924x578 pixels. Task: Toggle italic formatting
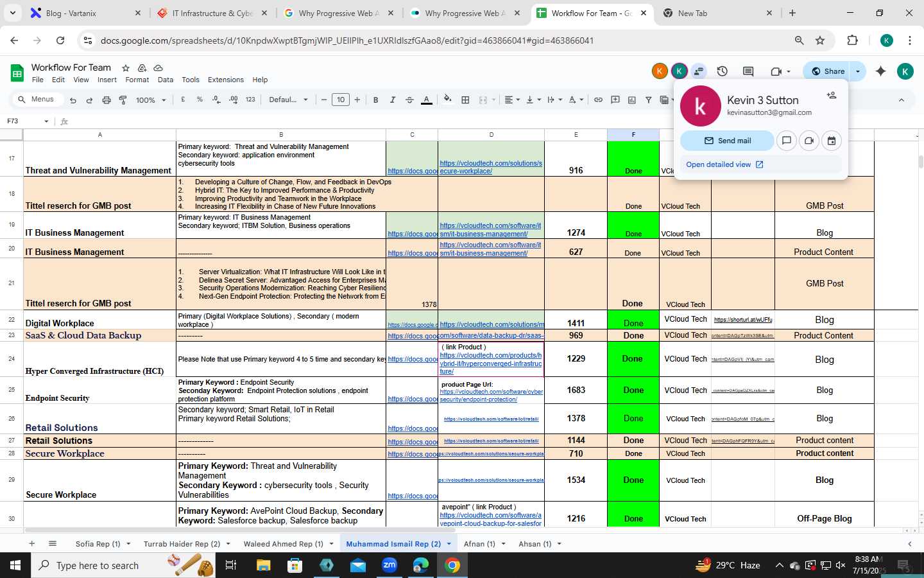pyautogui.click(x=392, y=100)
